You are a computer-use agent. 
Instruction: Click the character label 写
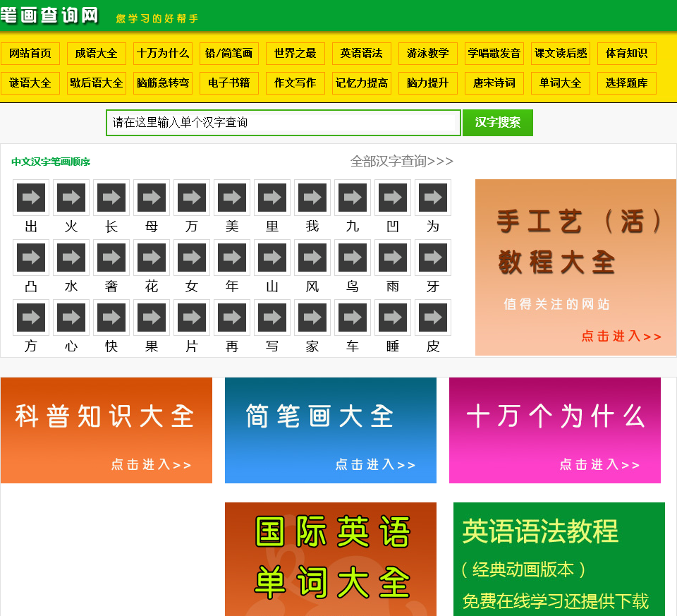coord(272,346)
